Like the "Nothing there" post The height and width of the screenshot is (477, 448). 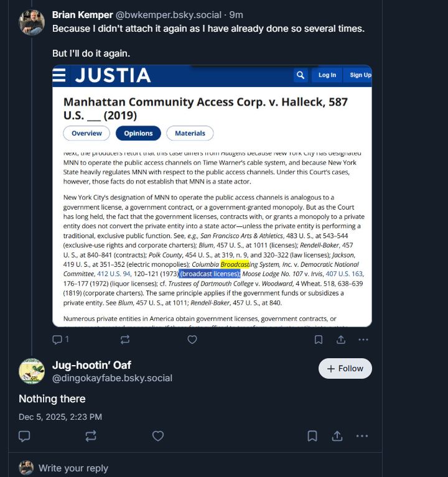pos(158,436)
